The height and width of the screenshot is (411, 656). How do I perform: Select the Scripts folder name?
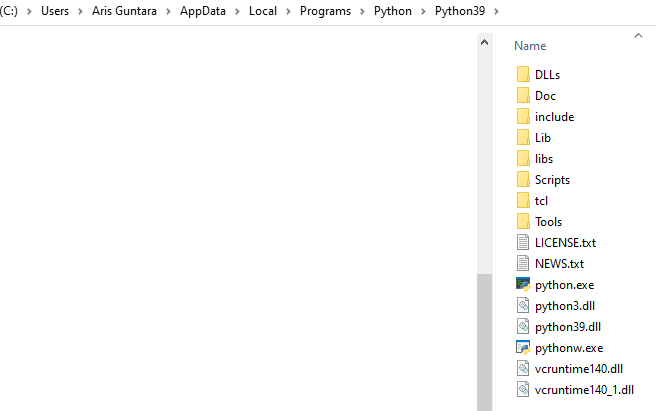point(552,180)
